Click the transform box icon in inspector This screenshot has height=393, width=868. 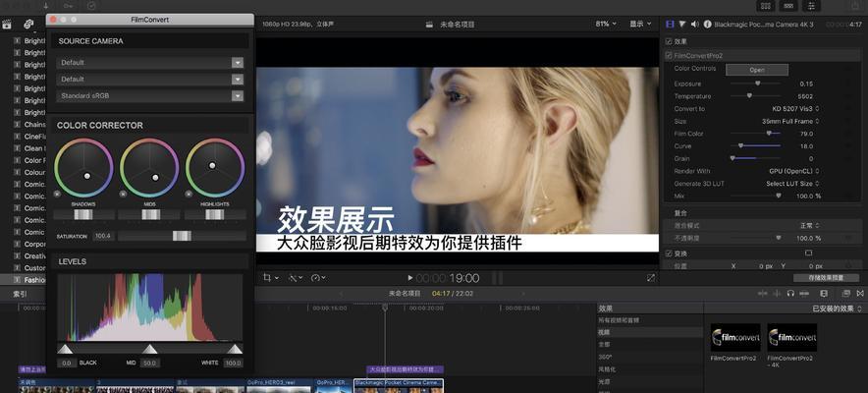coord(808,253)
